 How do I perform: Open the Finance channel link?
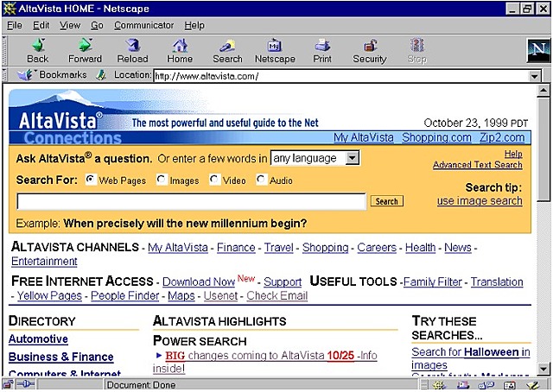(x=236, y=248)
